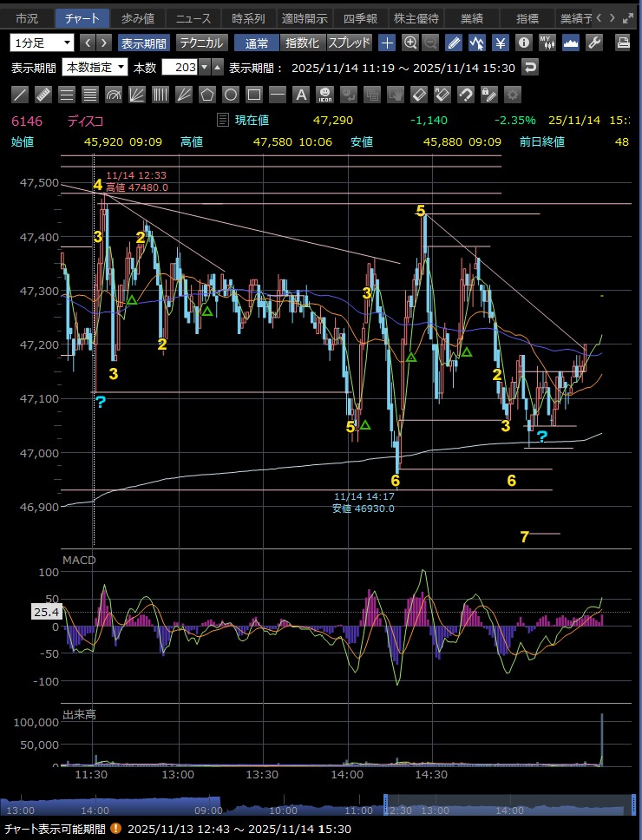Open the bar count 203 dropdown arrow

point(204,67)
